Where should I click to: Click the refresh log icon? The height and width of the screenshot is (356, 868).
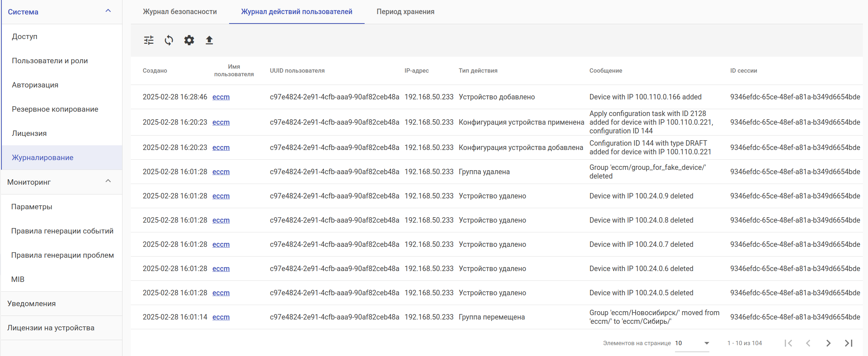tap(169, 40)
